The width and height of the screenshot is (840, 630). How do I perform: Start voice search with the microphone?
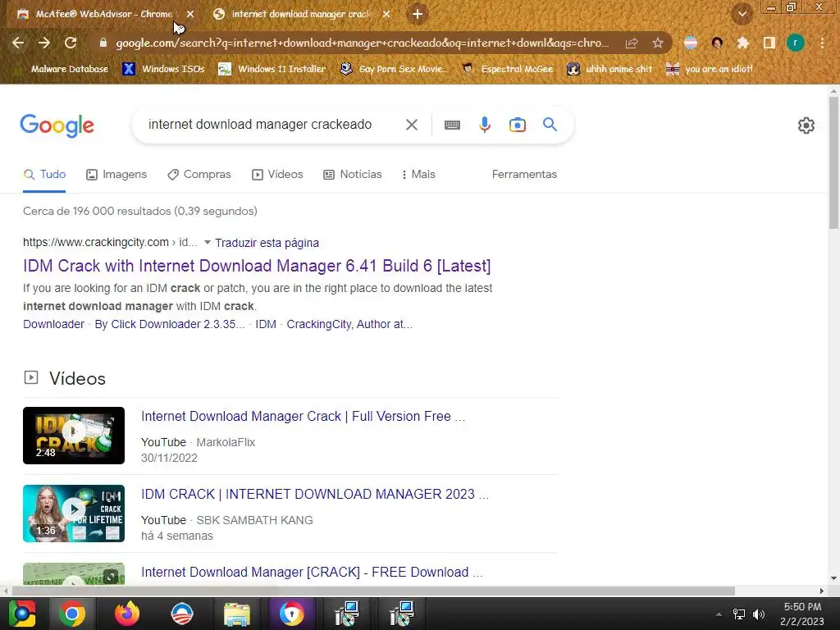[x=484, y=125]
